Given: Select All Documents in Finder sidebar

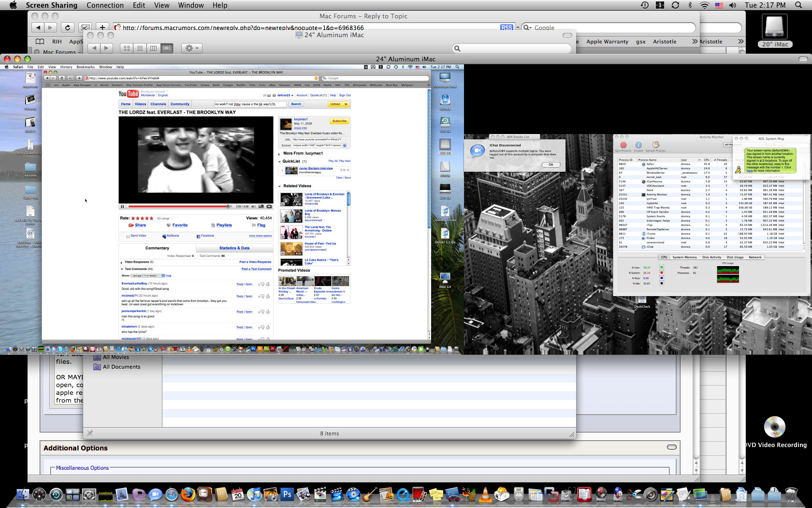Looking at the screenshot, I should pyautogui.click(x=121, y=367).
